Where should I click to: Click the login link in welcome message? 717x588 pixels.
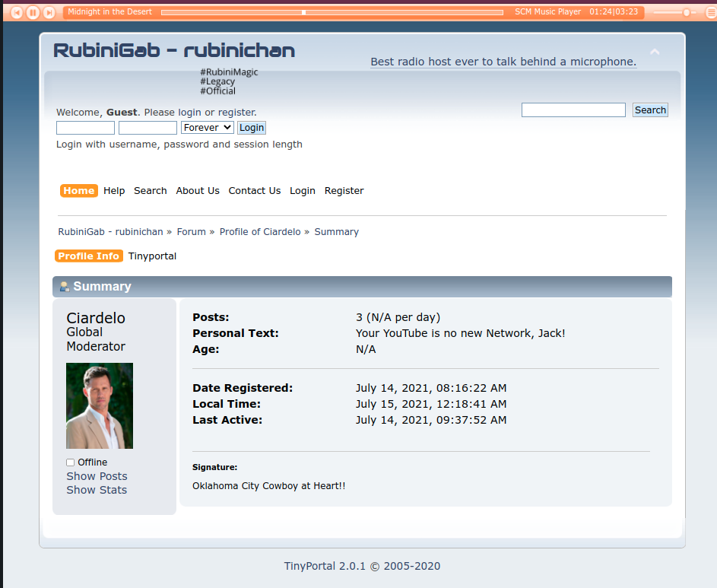point(189,113)
